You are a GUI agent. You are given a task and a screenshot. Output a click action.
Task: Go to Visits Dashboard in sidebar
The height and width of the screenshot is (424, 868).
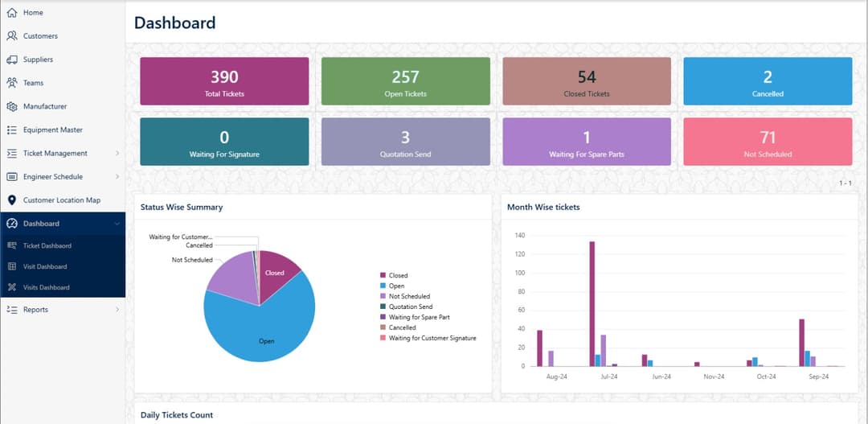click(46, 287)
